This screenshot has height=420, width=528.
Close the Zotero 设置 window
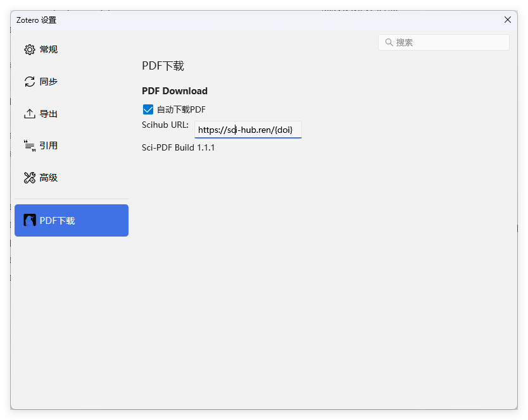507,20
